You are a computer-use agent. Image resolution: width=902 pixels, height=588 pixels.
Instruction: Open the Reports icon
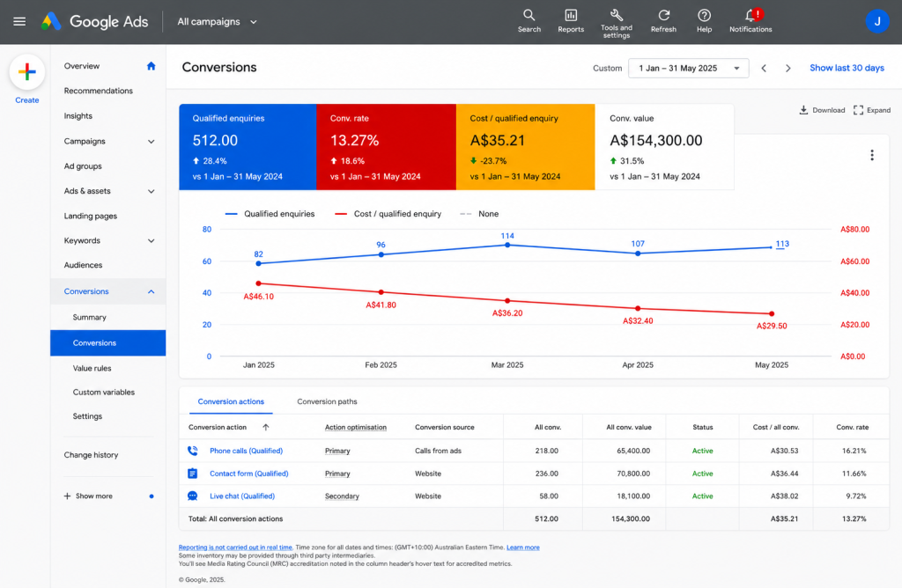click(x=571, y=16)
